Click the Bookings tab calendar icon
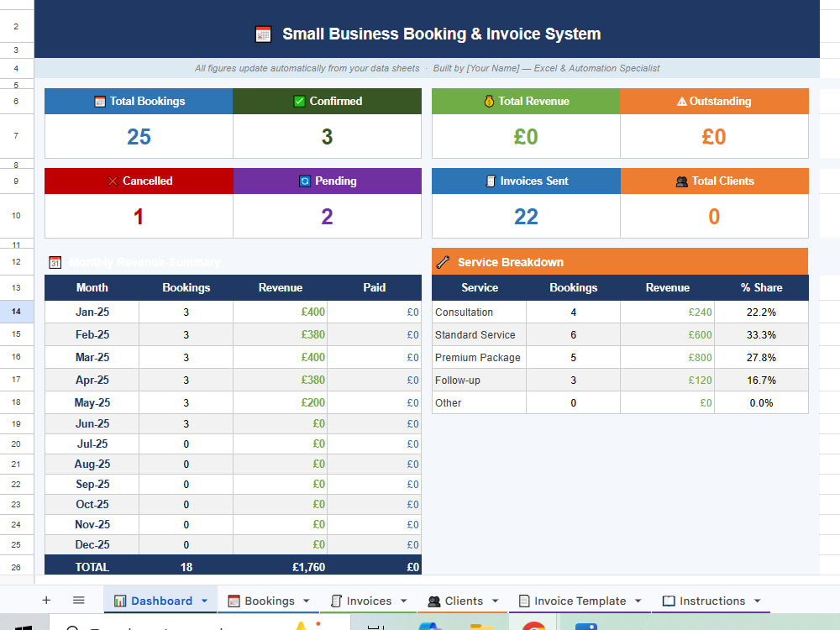This screenshot has width=840, height=630. click(234, 601)
